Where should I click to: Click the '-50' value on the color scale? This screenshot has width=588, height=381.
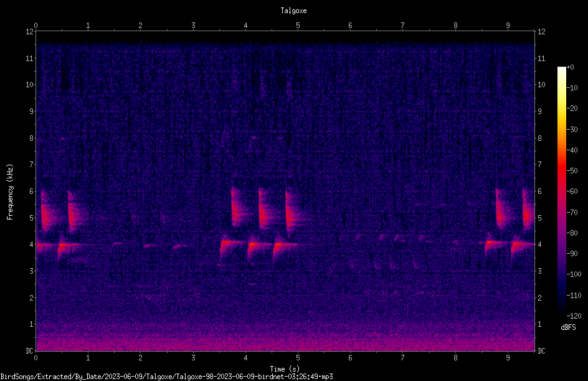[572, 170]
